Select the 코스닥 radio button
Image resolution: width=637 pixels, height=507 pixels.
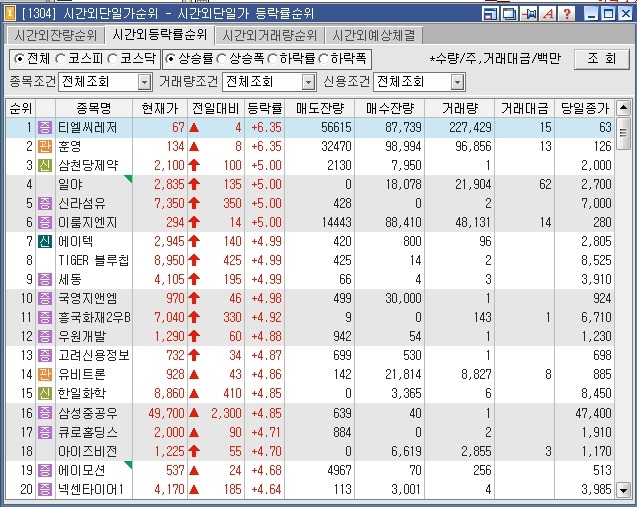(113, 59)
